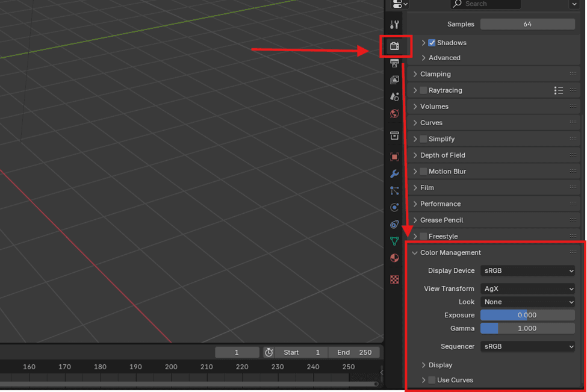Screen dimensions: 587x392
Task: Disable the Shadows checkbox
Action: [432, 43]
